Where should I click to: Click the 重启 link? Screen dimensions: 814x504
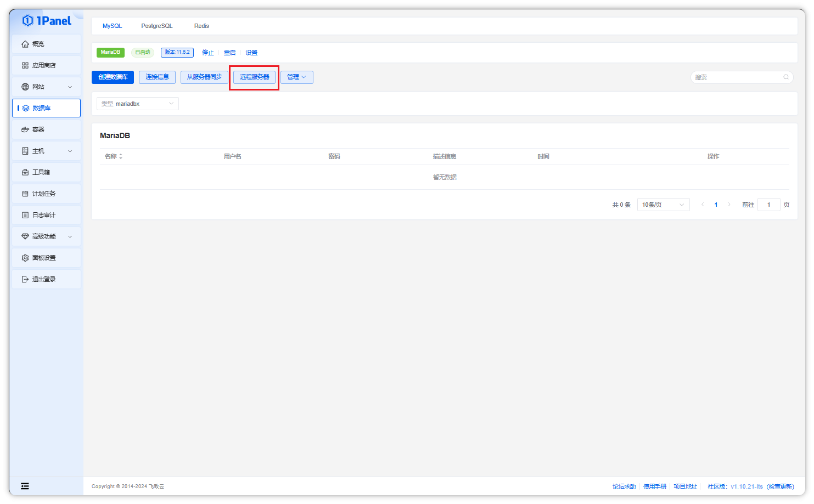[x=230, y=53]
